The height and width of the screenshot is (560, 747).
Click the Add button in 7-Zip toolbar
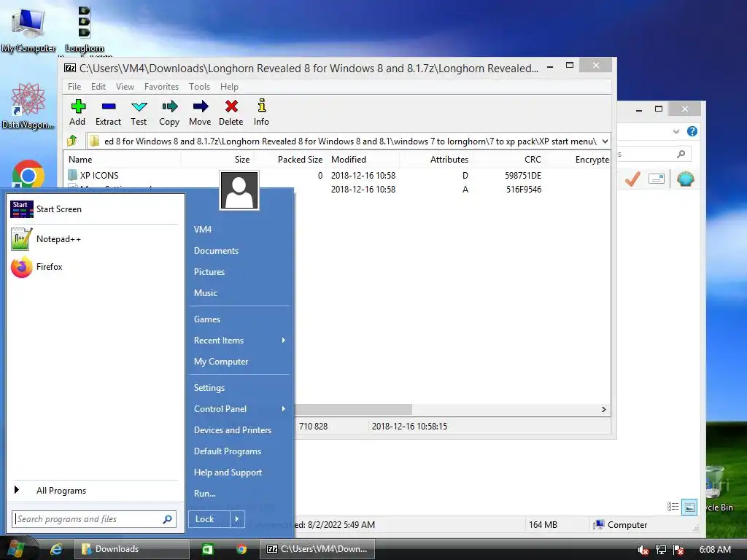[77, 112]
